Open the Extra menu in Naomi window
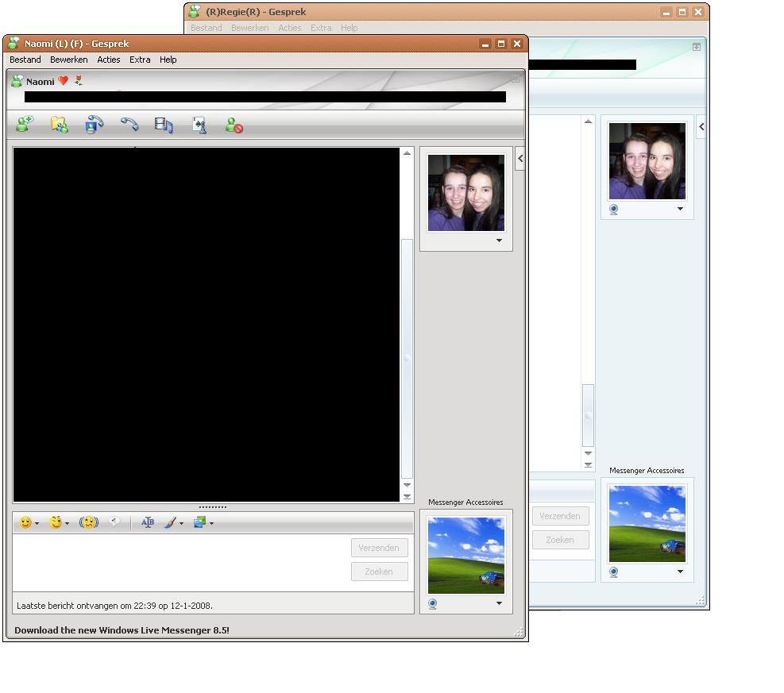 140,60
